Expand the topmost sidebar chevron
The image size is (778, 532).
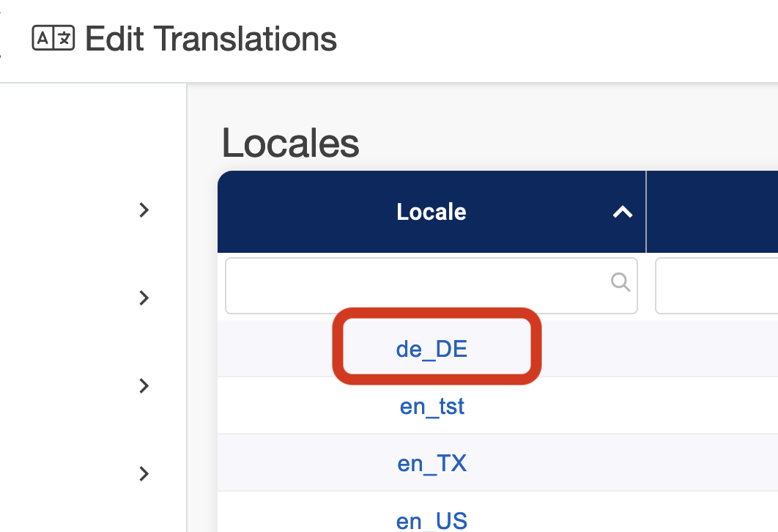tap(144, 210)
